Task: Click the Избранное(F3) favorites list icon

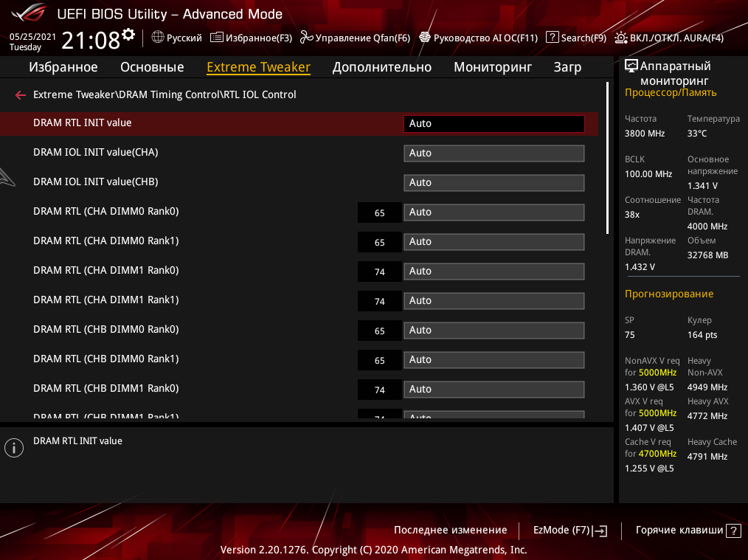Action: pyautogui.click(x=217, y=37)
